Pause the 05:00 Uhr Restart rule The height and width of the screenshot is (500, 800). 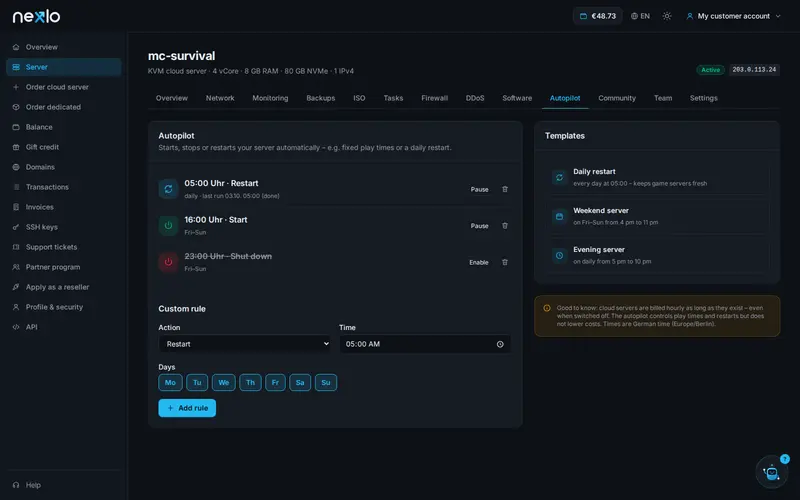click(479, 189)
